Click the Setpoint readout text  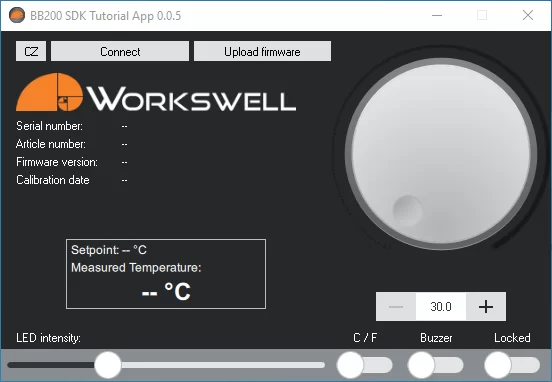point(109,250)
